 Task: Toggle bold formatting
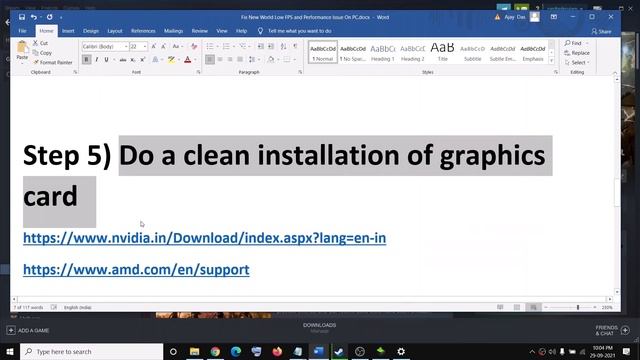[87, 60]
